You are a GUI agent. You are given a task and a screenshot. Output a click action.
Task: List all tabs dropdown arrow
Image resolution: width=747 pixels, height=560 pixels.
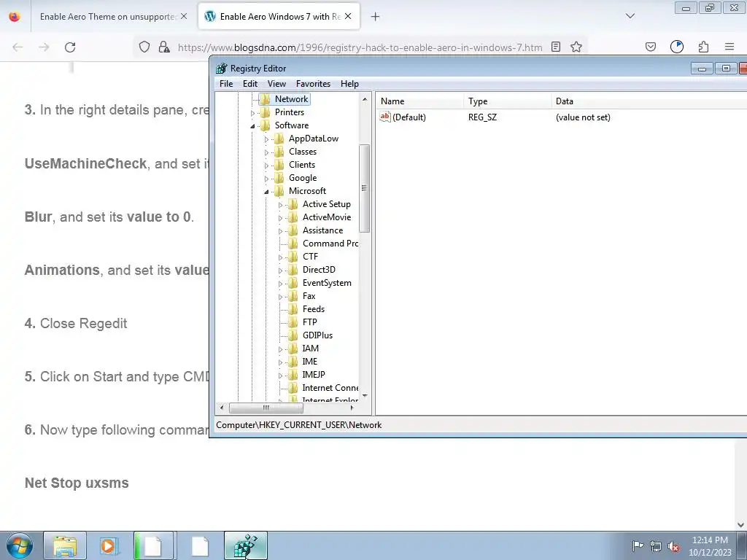coord(630,16)
